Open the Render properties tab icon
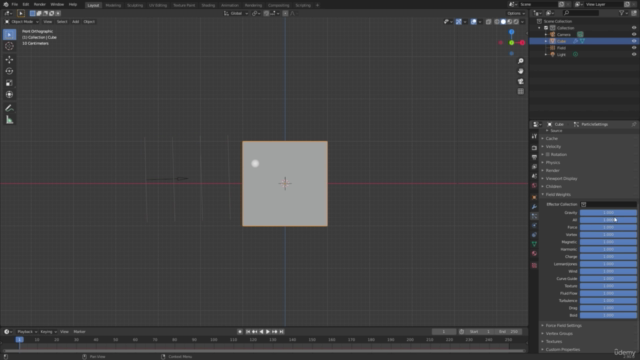This screenshot has width=640, height=360. point(534,148)
